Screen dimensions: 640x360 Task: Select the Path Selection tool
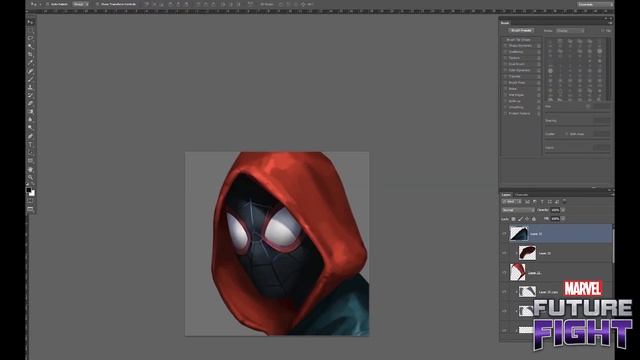point(31,153)
